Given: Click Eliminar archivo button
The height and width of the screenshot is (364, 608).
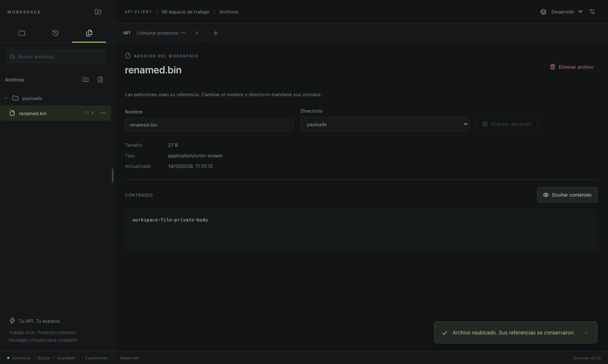Looking at the screenshot, I should click(x=572, y=67).
